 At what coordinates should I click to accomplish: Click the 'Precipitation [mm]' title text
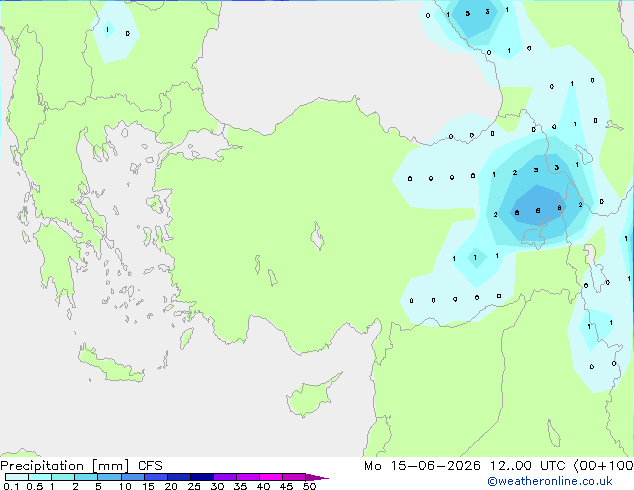click(x=65, y=466)
